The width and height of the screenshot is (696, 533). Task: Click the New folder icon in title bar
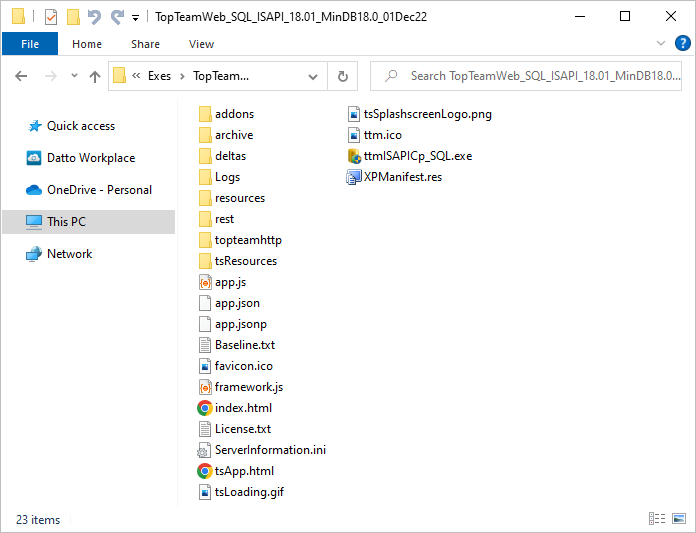[73, 17]
